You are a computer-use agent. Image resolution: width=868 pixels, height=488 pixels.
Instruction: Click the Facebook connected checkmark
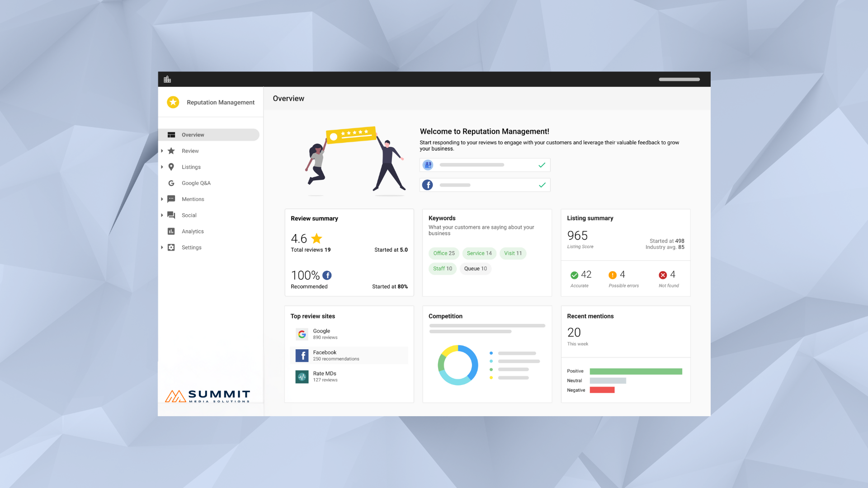pyautogui.click(x=542, y=185)
